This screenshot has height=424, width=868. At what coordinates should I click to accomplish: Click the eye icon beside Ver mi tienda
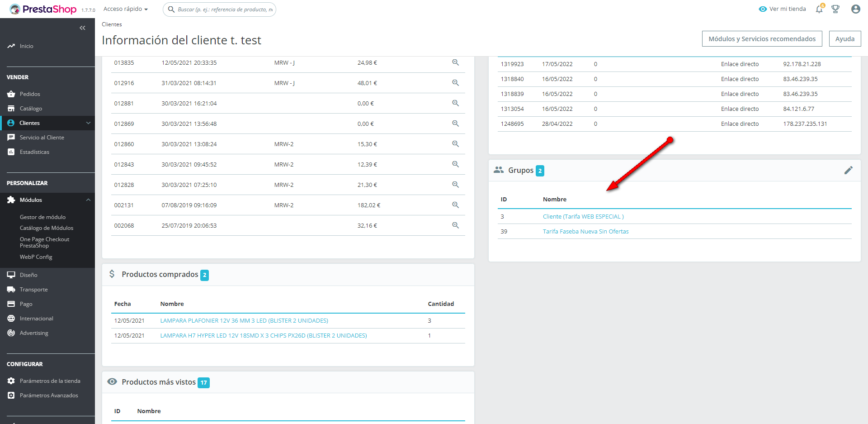(x=763, y=9)
